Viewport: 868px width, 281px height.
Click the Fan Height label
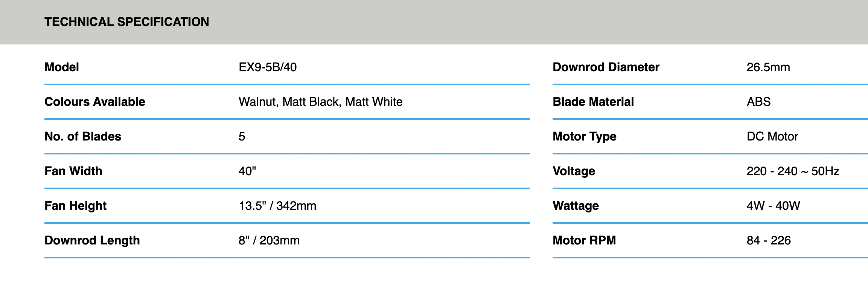[x=76, y=206]
